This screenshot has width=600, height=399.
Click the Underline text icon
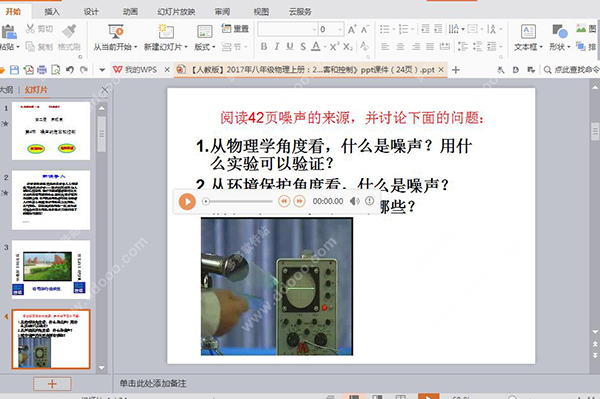pos(290,47)
